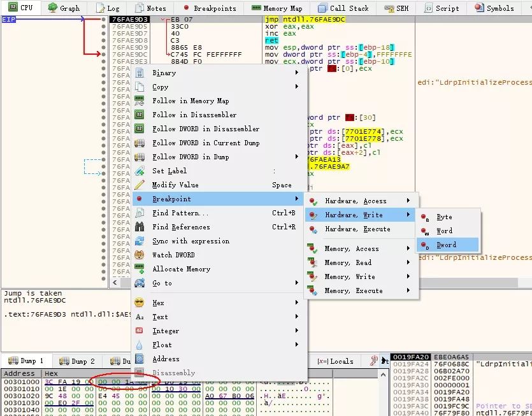The height and width of the screenshot is (416, 532).
Task: Click the Memory, Write breakpoint icon
Action: coord(312,277)
